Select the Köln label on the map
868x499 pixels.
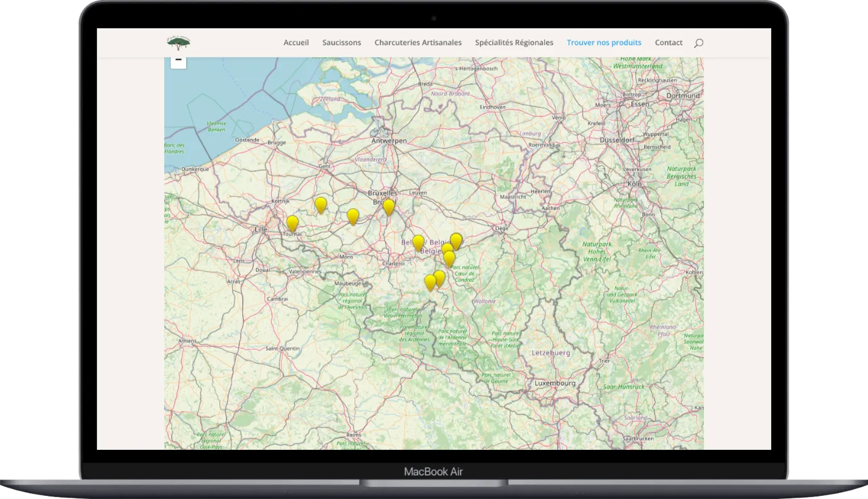pyautogui.click(x=634, y=184)
